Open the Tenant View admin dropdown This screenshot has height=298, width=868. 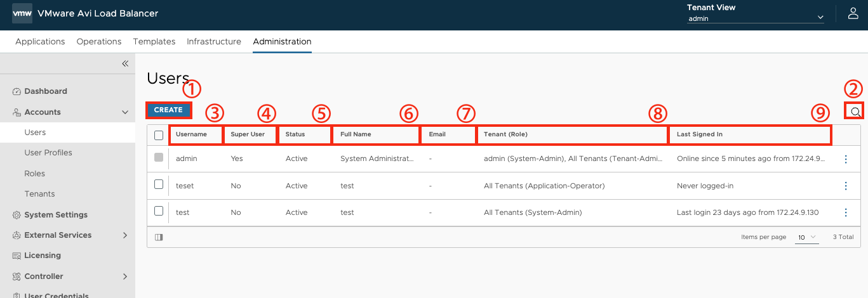click(x=756, y=18)
